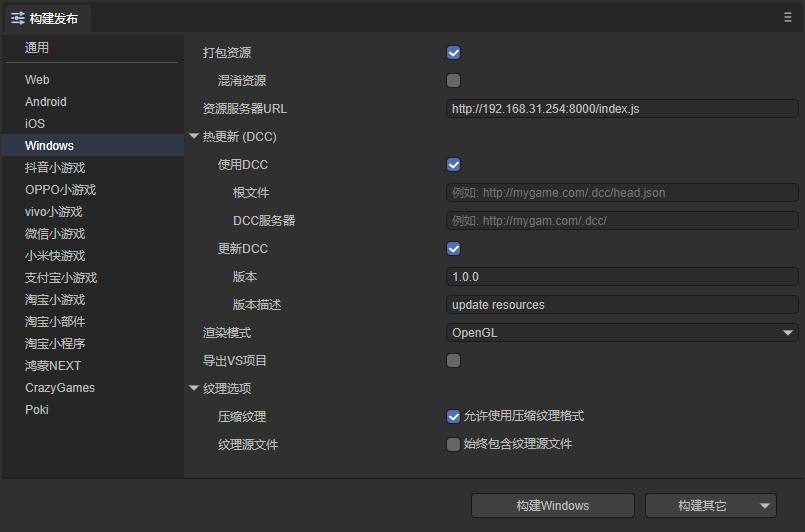Click the 构建Windows button
The image size is (805, 532).
pos(552,506)
